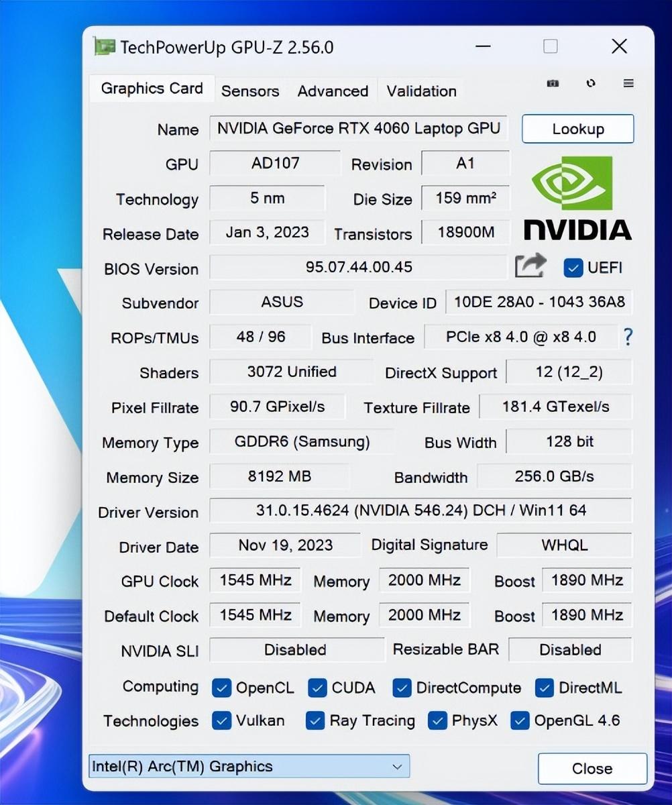
Task: Click the Memory Type GDDR6 (Samsung) field
Action: [302, 441]
